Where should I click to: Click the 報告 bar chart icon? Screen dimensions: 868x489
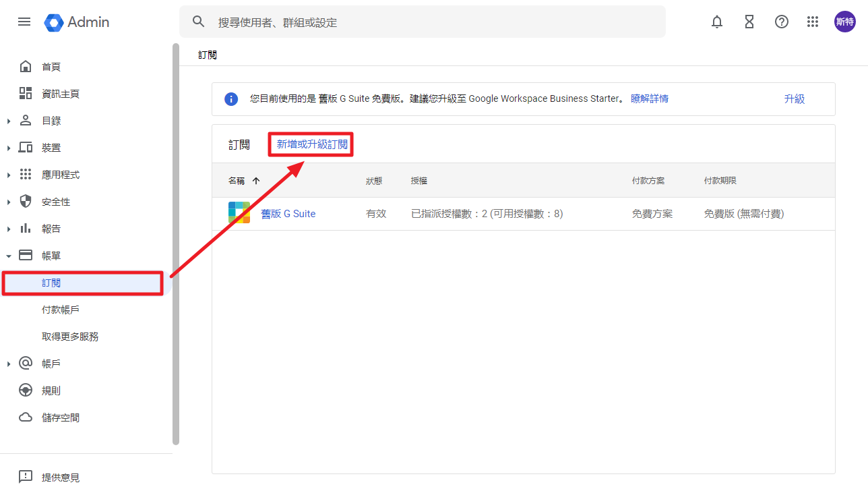coord(26,228)
